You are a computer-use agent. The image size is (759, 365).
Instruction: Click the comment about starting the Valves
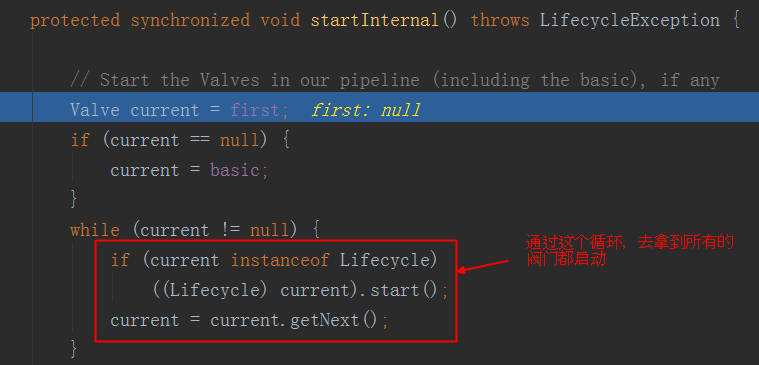[395, 80]
